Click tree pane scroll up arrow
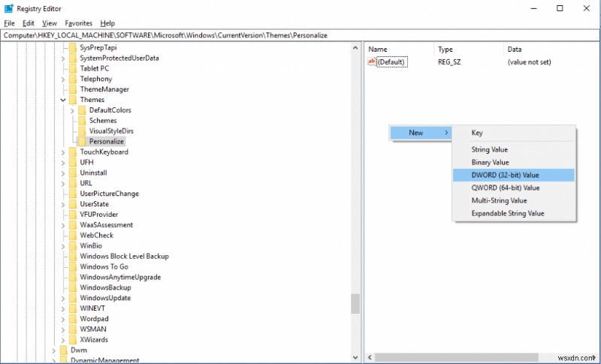601x364 pixels. coord(355,48)
